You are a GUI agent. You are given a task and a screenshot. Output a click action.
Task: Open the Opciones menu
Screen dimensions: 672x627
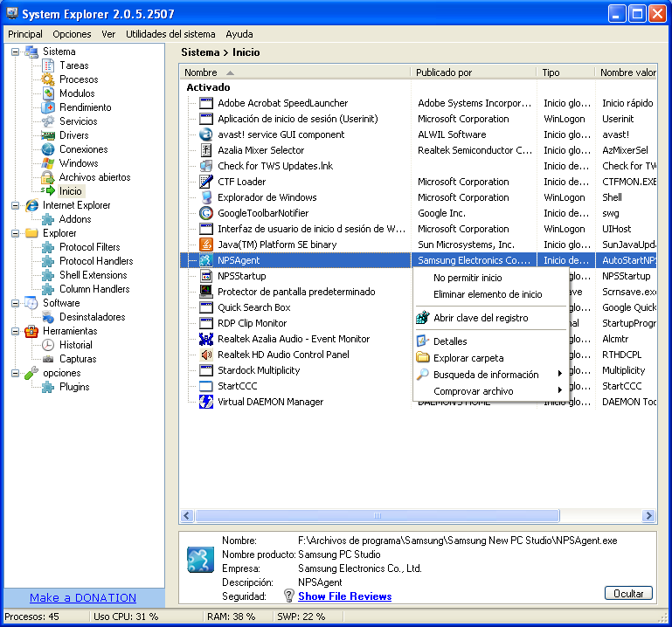72,34
